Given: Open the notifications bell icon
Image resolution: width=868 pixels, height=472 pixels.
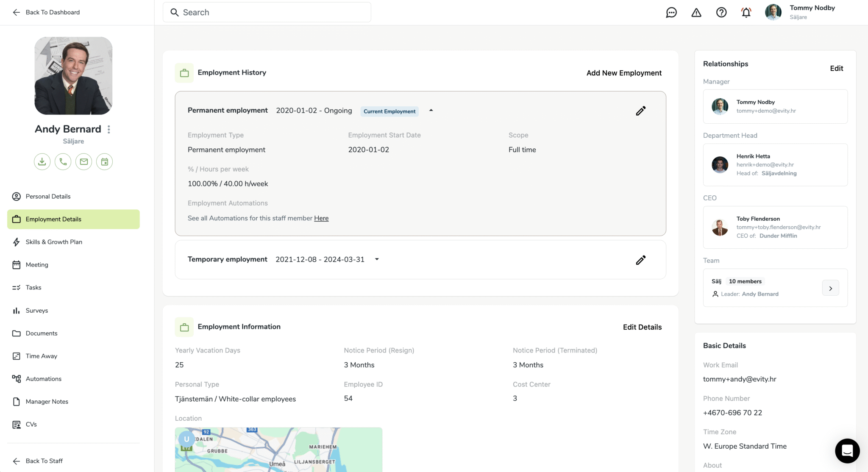Looking at the screenshot, I should [746, 12].
